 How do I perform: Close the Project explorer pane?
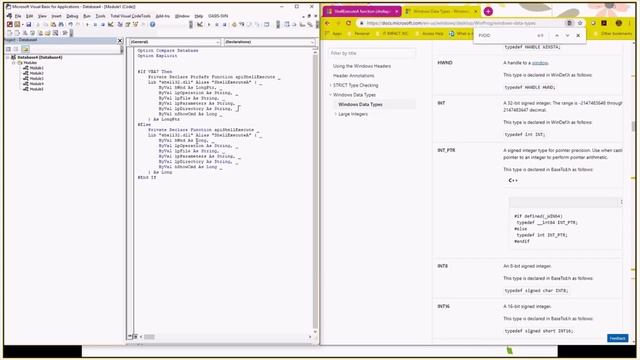click(x=120, y=40)
